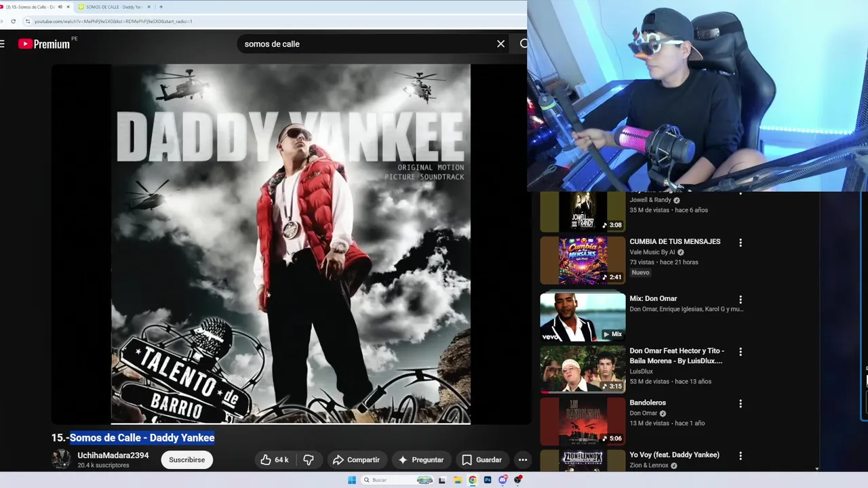Open 'CUMBIA DE TUS MENSAJES' title
868x488 pixels.
(675, 241)
